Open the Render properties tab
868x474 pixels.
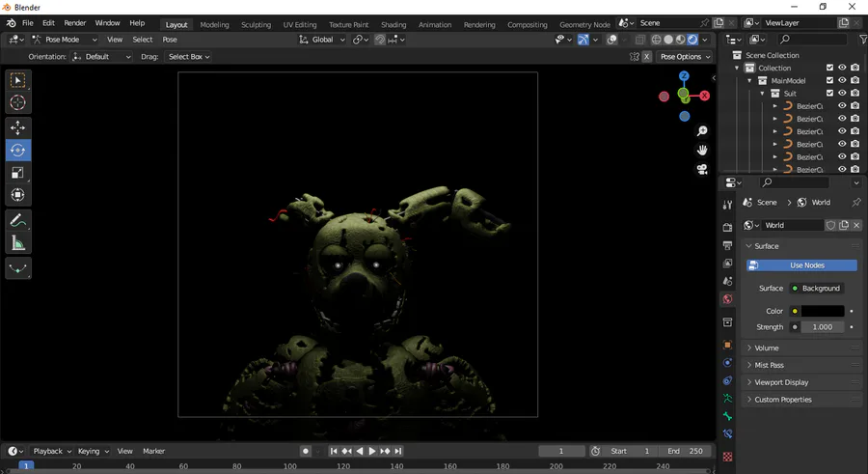point(727,227)
